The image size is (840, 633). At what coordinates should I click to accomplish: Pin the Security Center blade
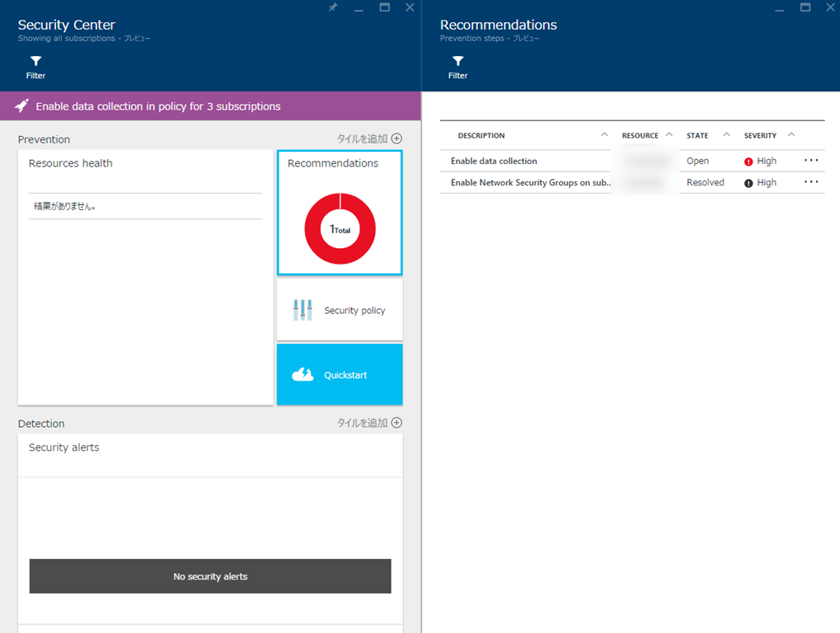333,7
